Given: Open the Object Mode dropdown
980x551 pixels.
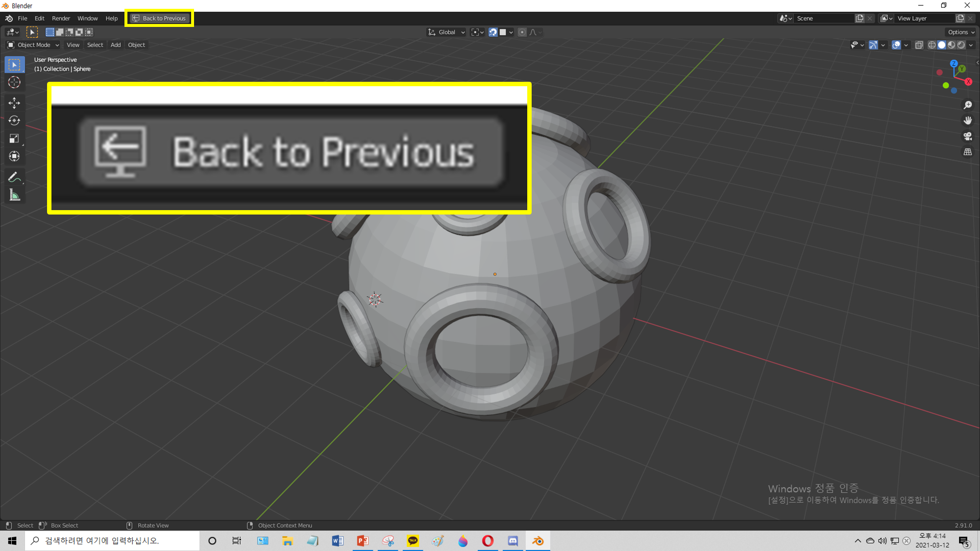Looking at the screenshot, I should [x=33, y=45].
